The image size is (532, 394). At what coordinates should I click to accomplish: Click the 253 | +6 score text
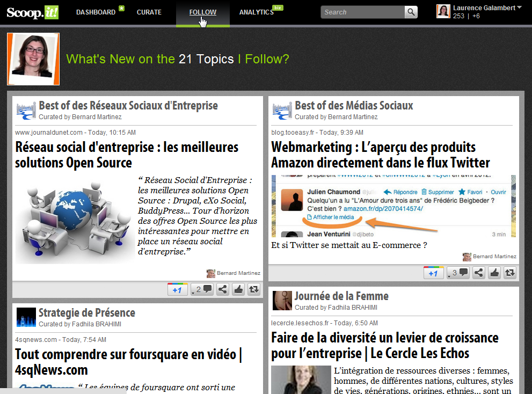[x=466, y=16]
